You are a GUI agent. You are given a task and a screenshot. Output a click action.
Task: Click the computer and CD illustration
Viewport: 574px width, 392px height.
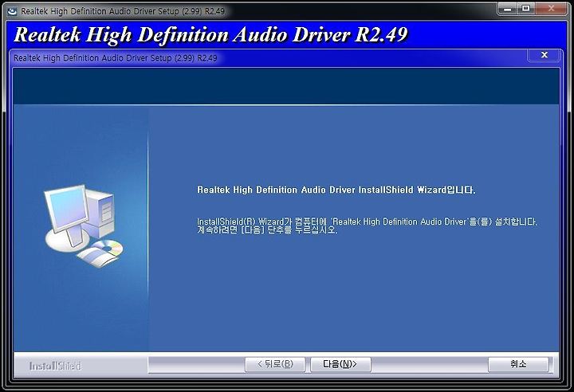(84, 225)
